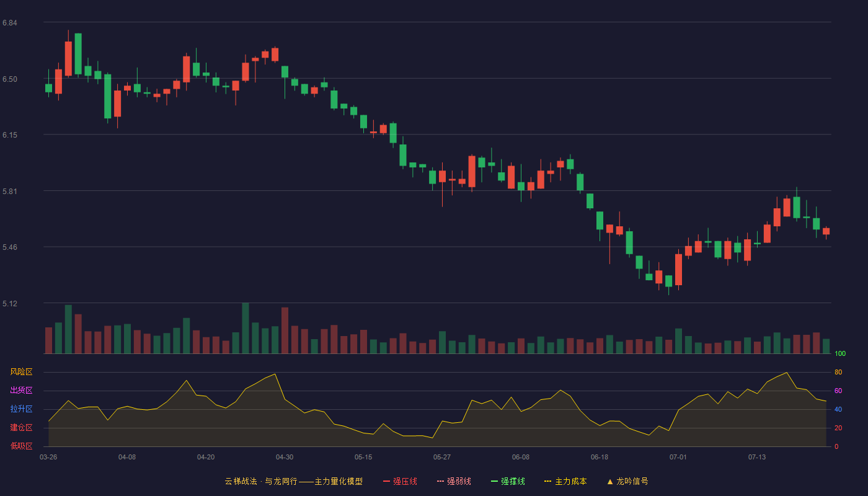Click the green dash icon beside 强撑线
Screen dimensions: 868x496
pos(494,481)
